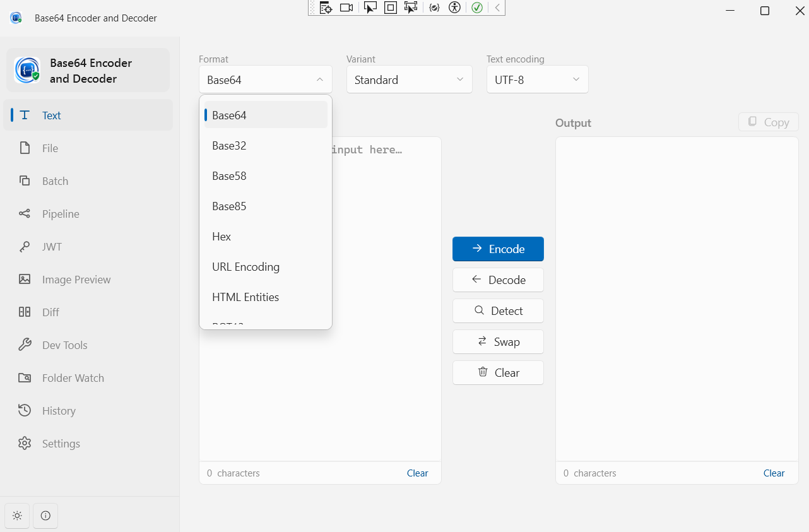Viewport: 809px width, 532px height.
Task: Select Base64 in the format list
Action: coord(266,115)
